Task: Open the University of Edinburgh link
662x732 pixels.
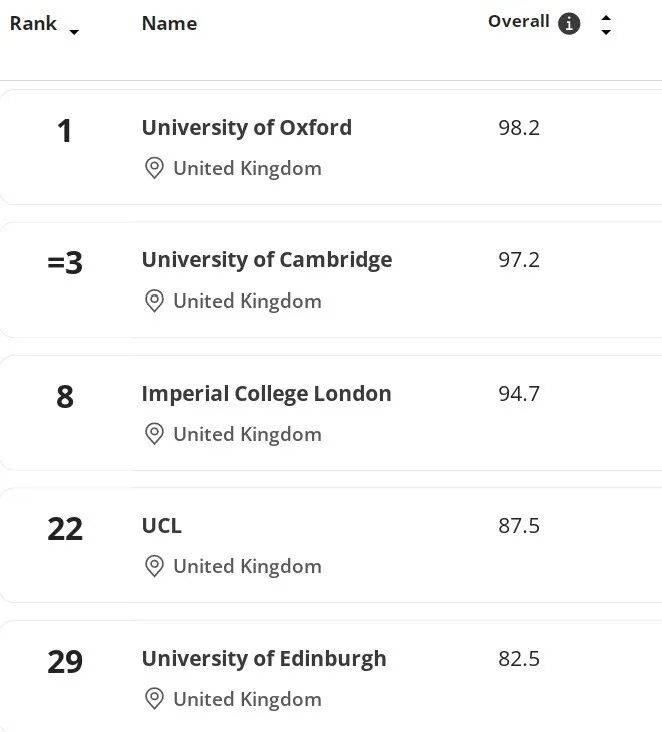Action: tap(263, 658)
